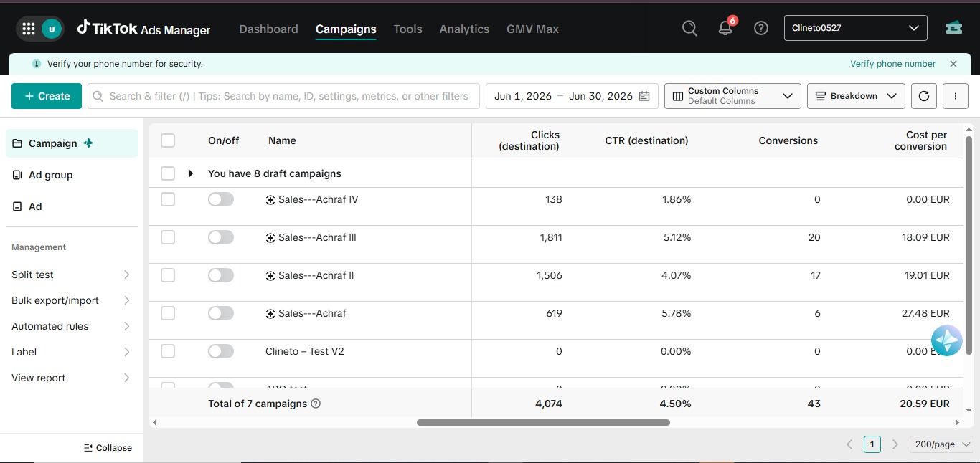This screenshot has height=463, width=980.
Task: Tick the select-all checkbox in table header
Action: (168, 140)
